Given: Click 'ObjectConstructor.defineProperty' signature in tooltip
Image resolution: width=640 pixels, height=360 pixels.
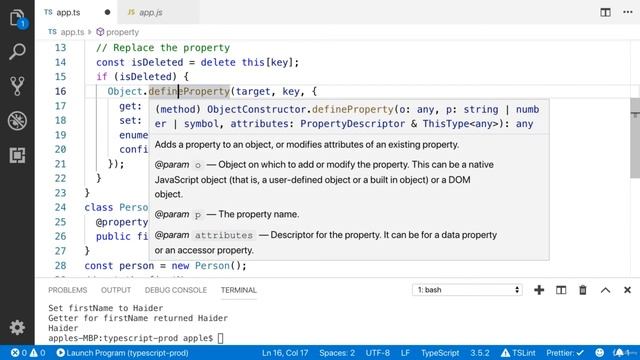Looking at the screenshot, I should pyautogui.click(x=300, y=109).
